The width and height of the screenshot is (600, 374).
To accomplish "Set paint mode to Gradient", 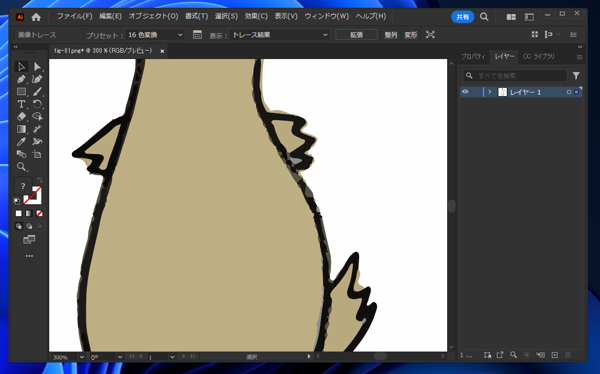I will pyautogui.click(x=29, y=213).
